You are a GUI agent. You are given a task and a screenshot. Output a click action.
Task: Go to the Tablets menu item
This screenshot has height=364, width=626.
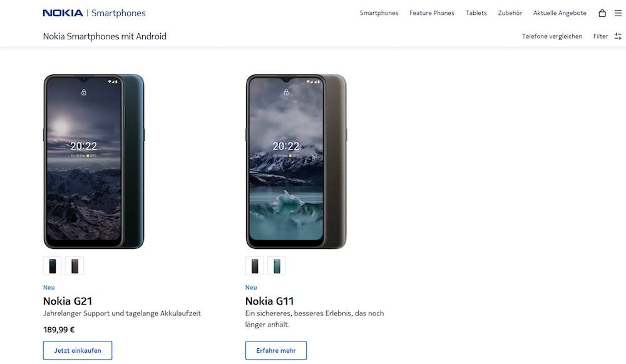476,13
